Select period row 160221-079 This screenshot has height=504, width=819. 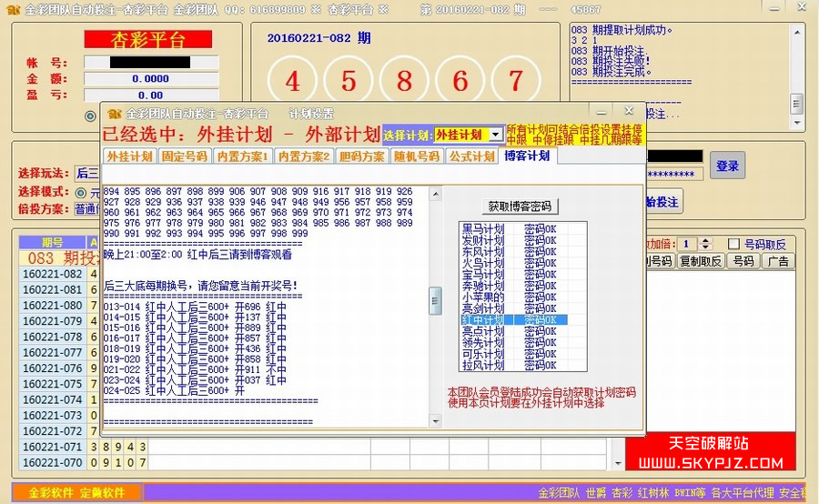point(53,320)
